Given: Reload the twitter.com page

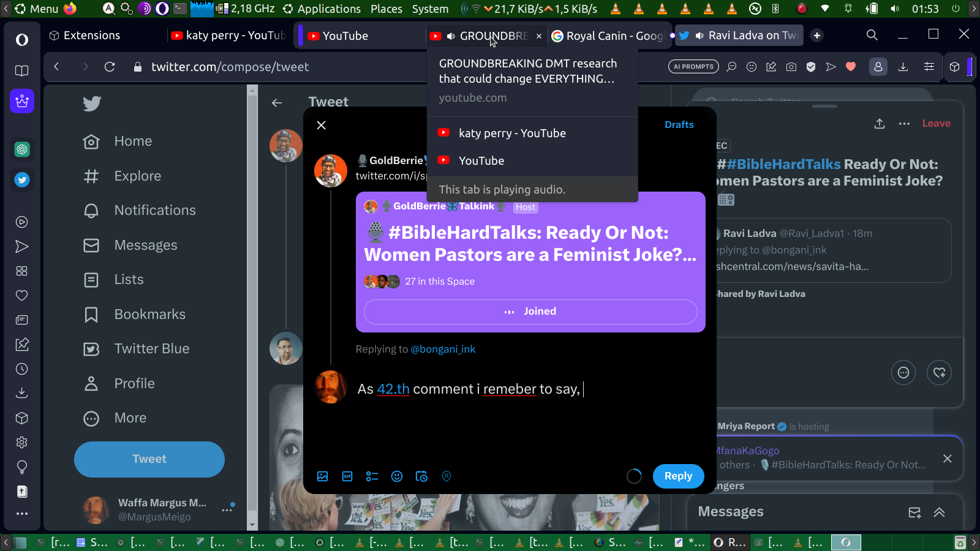Looking at the screenshot, I should point(110,67).
